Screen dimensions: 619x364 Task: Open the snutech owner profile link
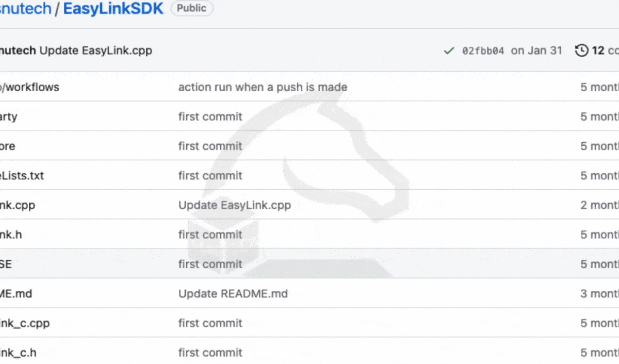click(26, 9)
